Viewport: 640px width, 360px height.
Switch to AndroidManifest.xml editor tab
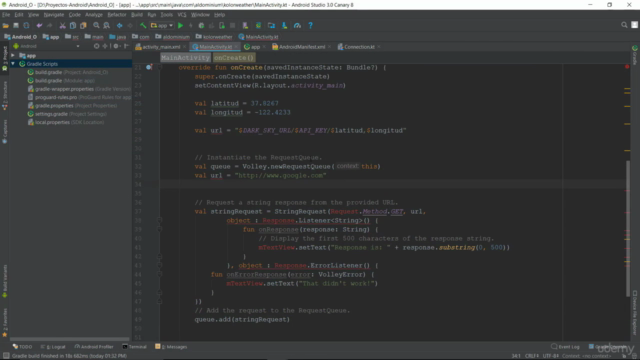302,47
